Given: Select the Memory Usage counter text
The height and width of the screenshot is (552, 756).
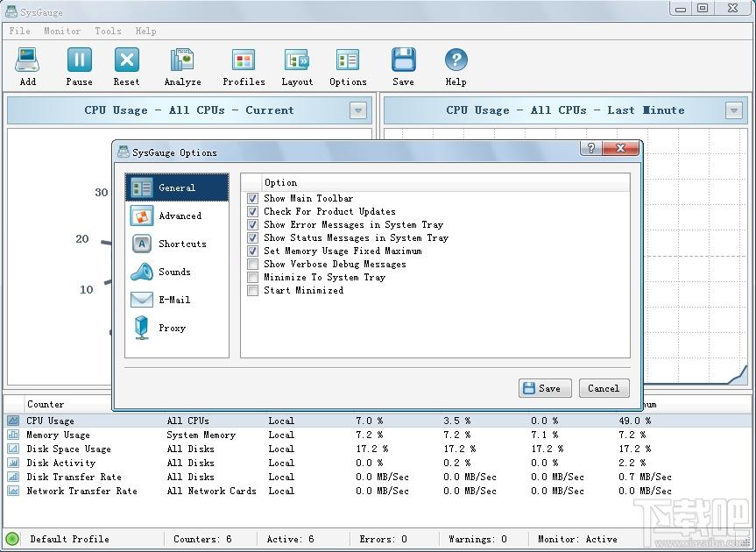Looking at the screenshot, I should pos(58,435).
